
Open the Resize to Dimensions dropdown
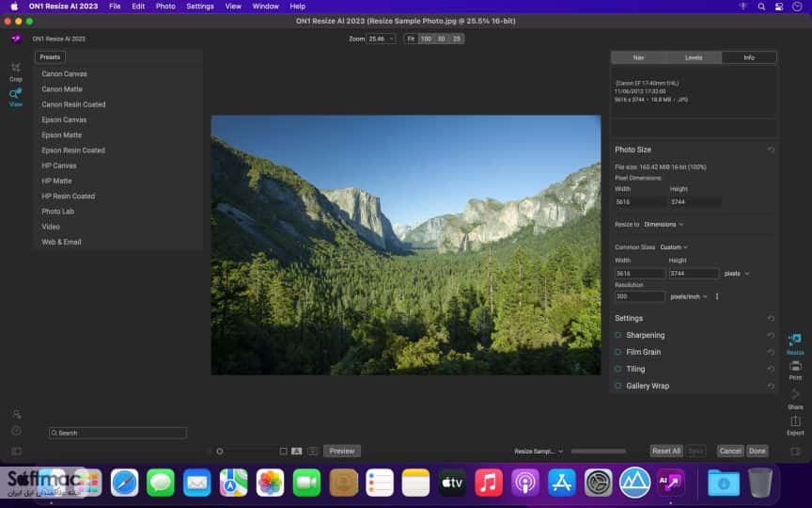[664, 225]
